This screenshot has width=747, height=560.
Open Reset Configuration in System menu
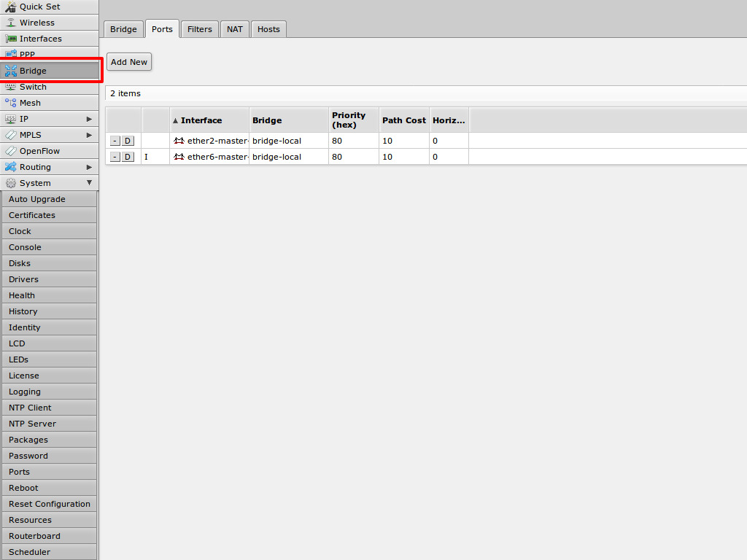pyautogui.click(x=49, y=504)
